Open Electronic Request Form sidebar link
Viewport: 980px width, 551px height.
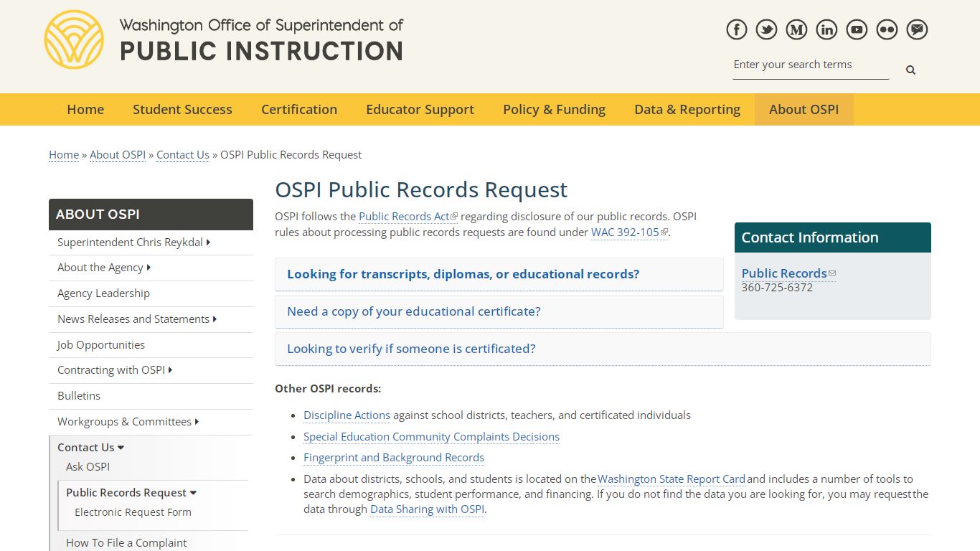click(133, 512)
